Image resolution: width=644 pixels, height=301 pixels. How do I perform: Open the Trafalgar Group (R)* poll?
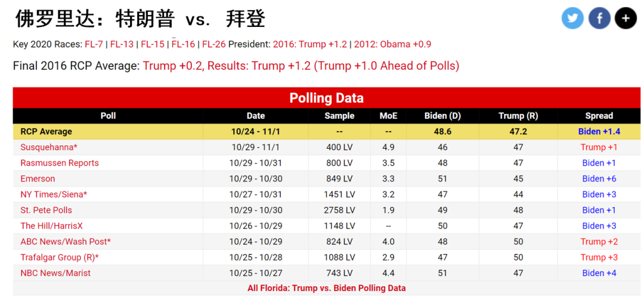60,257
